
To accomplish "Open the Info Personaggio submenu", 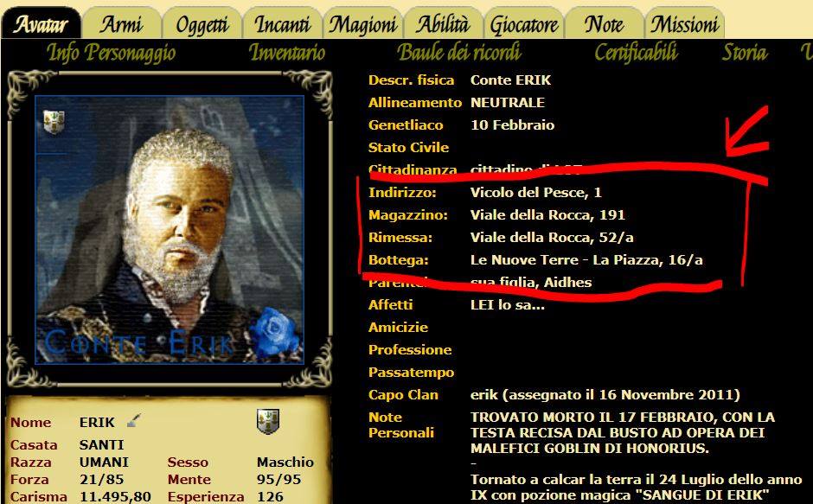I will pos(112,53).
